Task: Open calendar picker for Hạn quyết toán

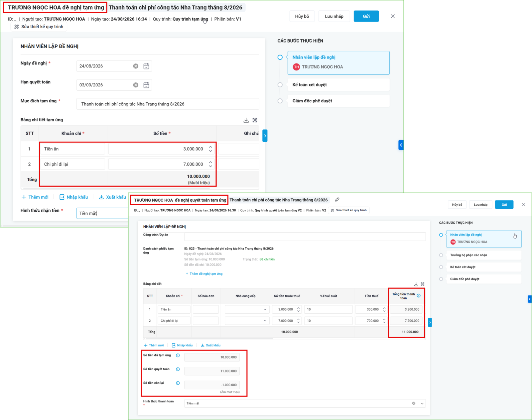Action: (x=146, y=85)
